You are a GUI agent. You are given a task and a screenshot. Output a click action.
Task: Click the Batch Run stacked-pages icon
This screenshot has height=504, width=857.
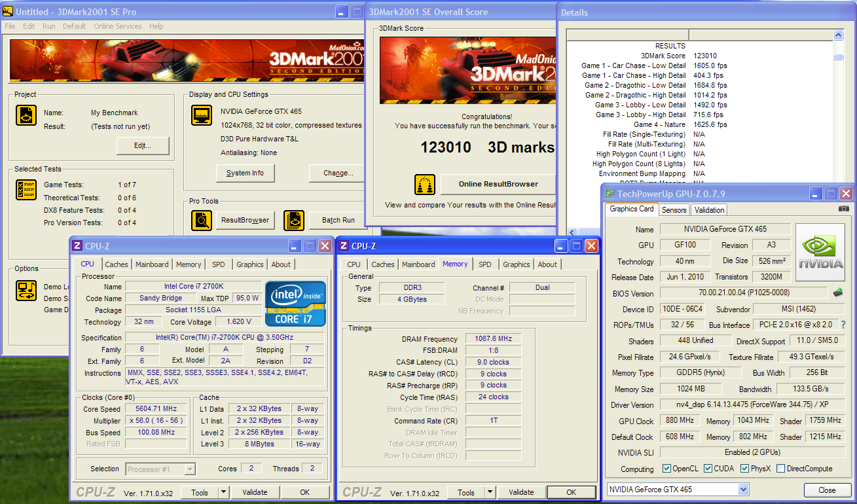tap(294, 220)
